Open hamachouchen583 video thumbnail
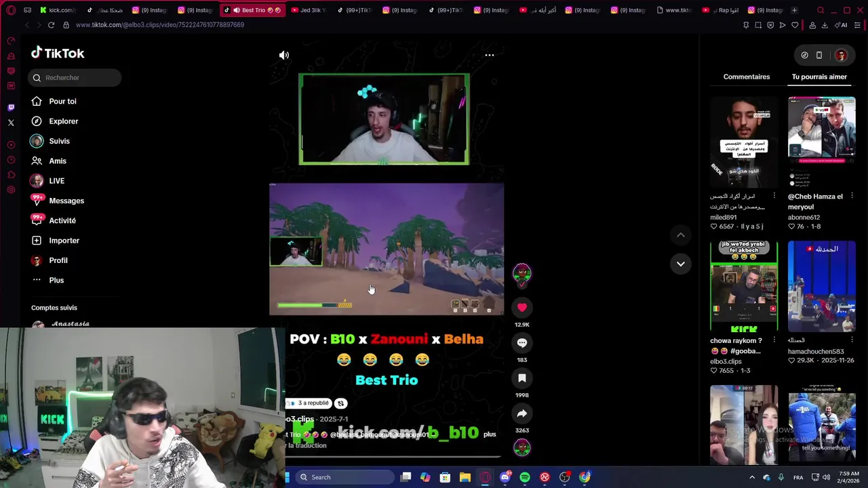Screen dimensions: 868x488 [821, 287]
